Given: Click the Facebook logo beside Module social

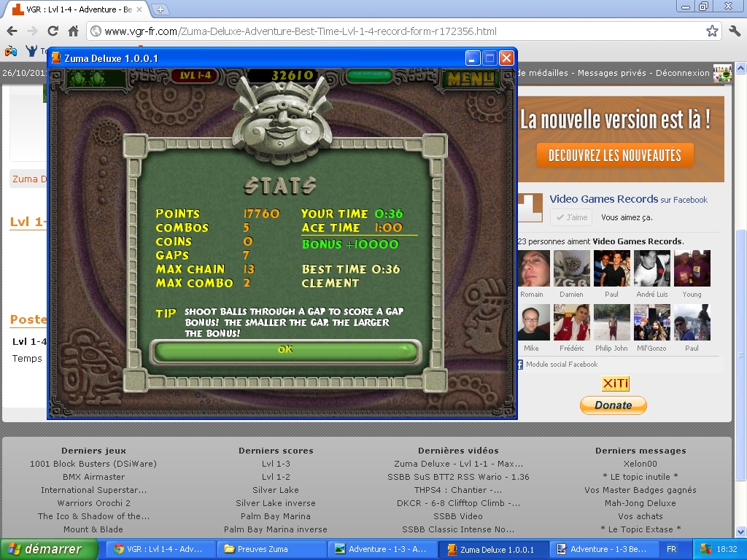Looking at the screenshot, I should [520, 365].
